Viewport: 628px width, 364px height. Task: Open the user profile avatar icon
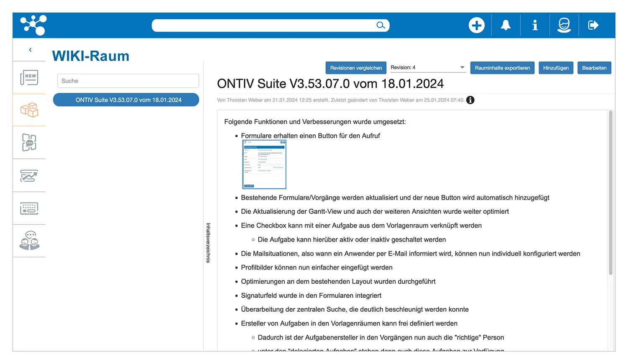point(564,26)
